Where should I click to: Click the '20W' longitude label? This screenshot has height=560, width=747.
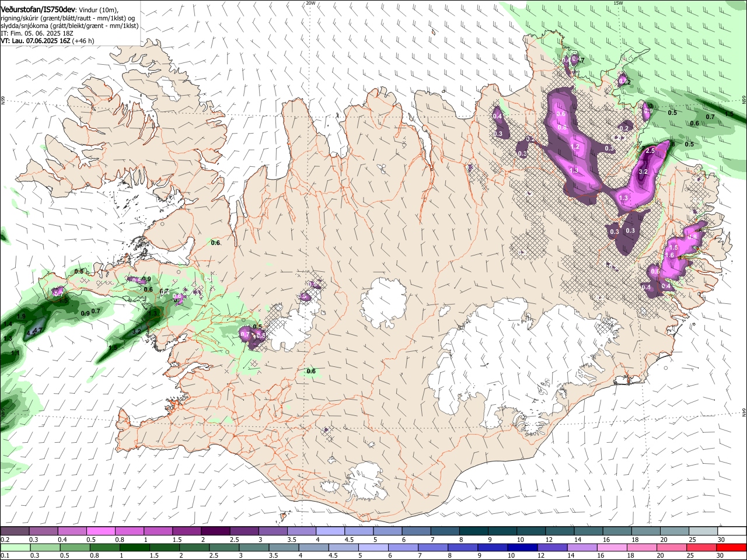[x=310, y=3]
